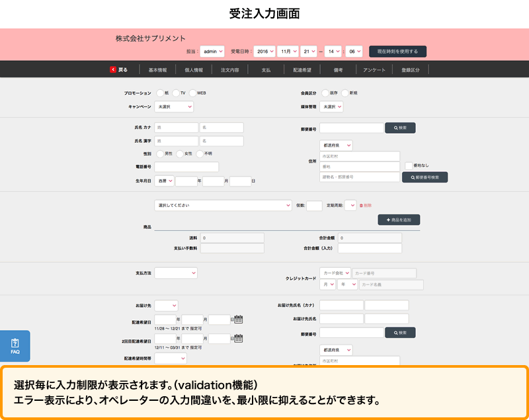Expand the 支払方法 dropdown

tap(176, 273)
